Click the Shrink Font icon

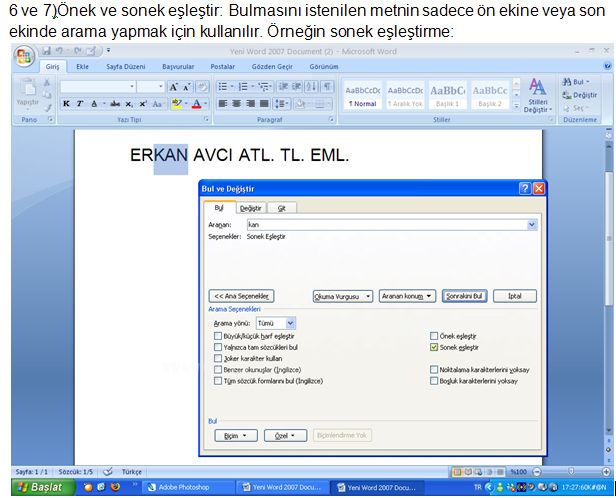pyautogui.click(x=186, y=87)
